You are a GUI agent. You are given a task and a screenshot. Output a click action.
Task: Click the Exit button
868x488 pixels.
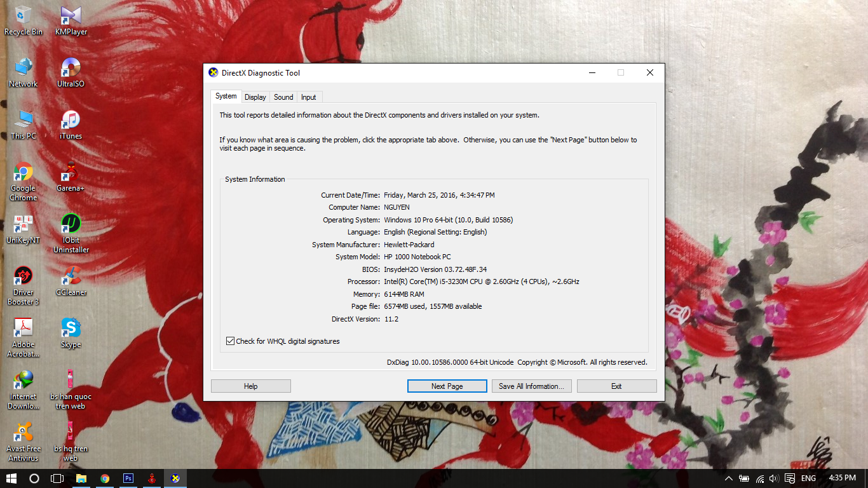[616, 386]
